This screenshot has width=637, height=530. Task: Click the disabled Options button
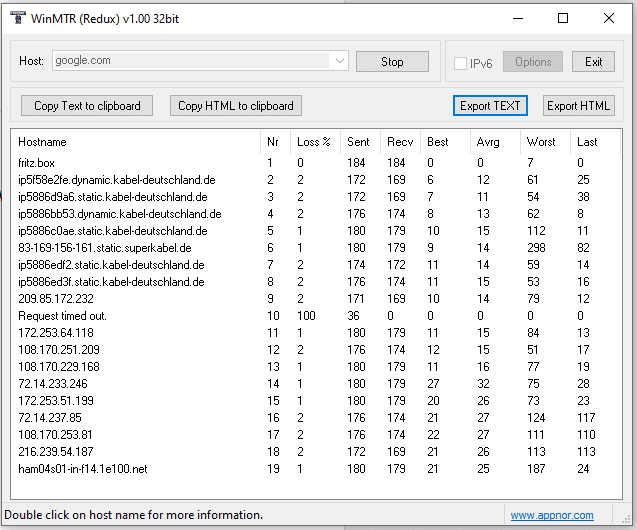click(x=533, y=62)
